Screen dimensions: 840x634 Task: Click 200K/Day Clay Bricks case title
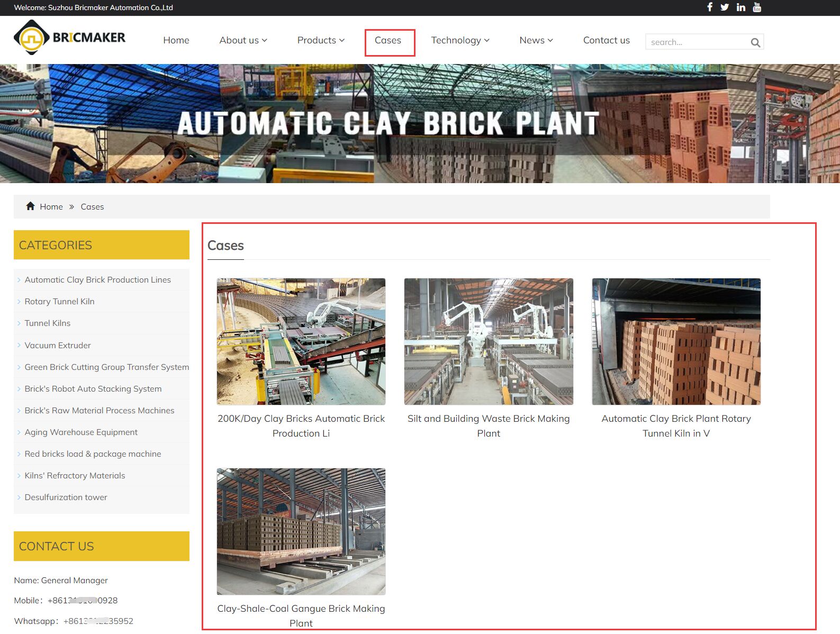click(301, 425)
